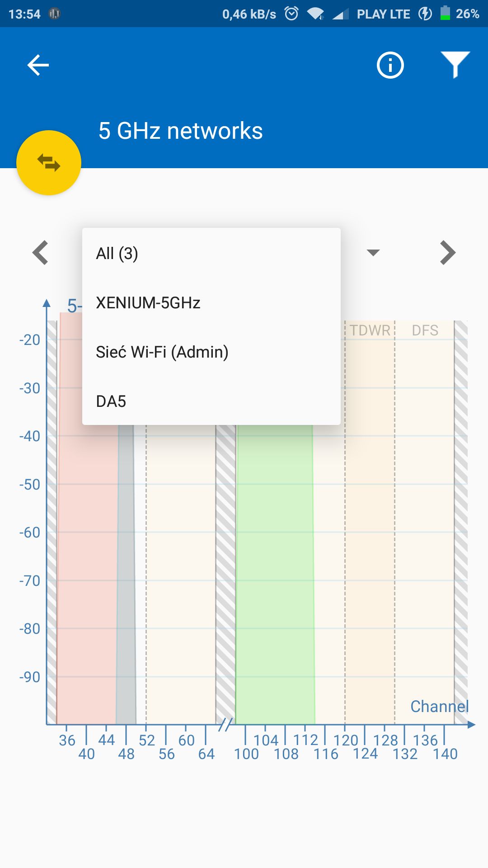Open the filter funnel icon
The image size is (488, 868).
tap(455, 65)
